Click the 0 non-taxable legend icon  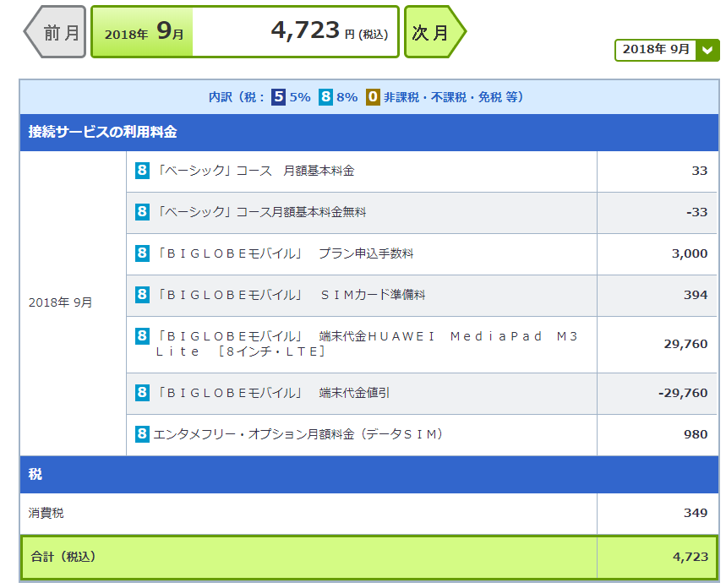click(373, 97)
